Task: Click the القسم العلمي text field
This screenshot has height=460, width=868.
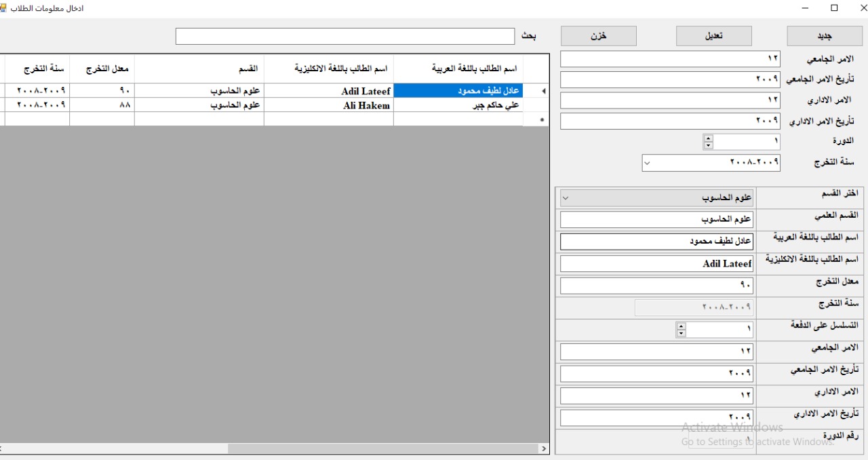Action: 656,220
